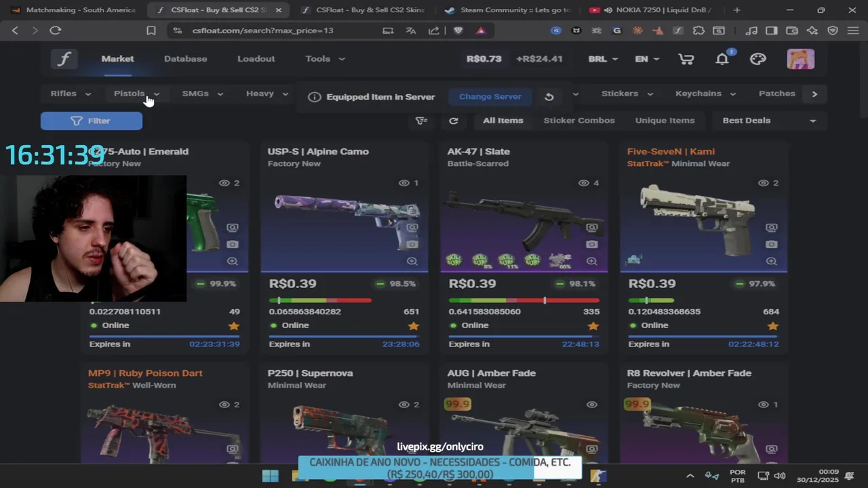Click inspect-in-game icon on Five-SeveN Kami
This screenshot has height=488, width=868.
pyautogui.click(x=772, y=228)
